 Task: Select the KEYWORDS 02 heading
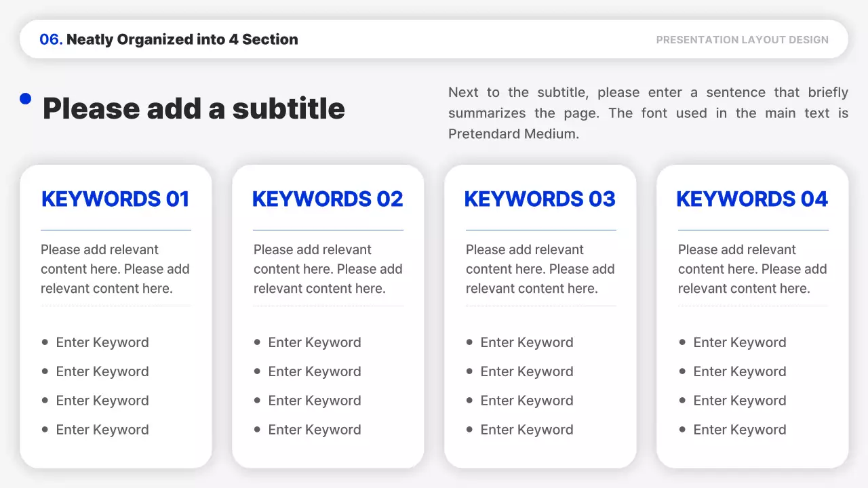pyautogui.click(x=328, y=199)
